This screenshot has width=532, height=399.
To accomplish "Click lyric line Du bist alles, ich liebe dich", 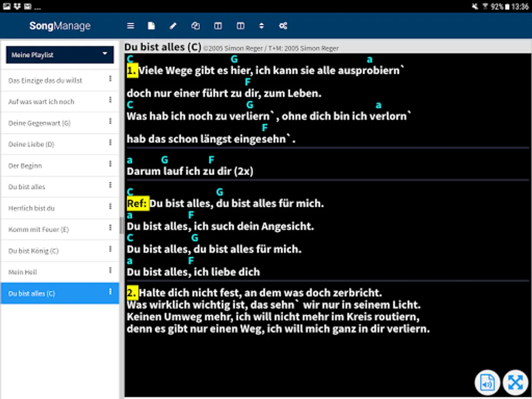I will (x=193, y=272).
